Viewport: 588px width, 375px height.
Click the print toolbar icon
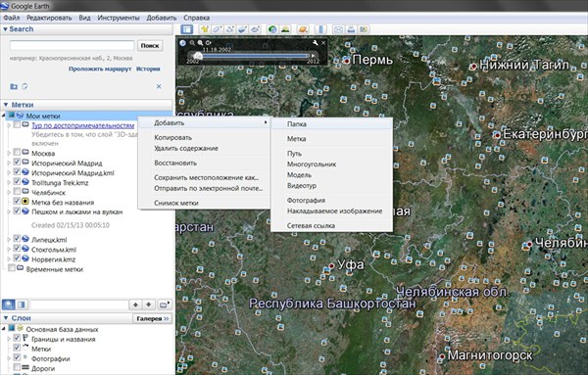point(351,29)
